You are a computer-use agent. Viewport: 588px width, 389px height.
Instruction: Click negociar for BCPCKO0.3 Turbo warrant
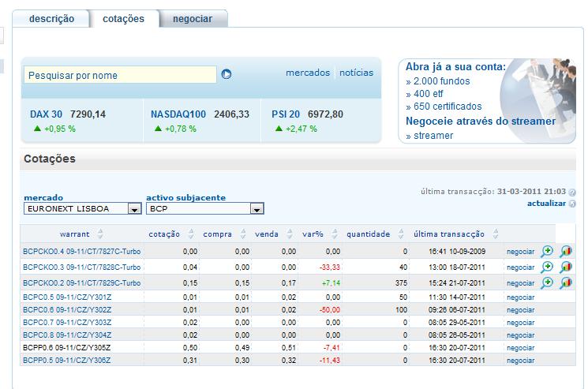pos(520,267)
